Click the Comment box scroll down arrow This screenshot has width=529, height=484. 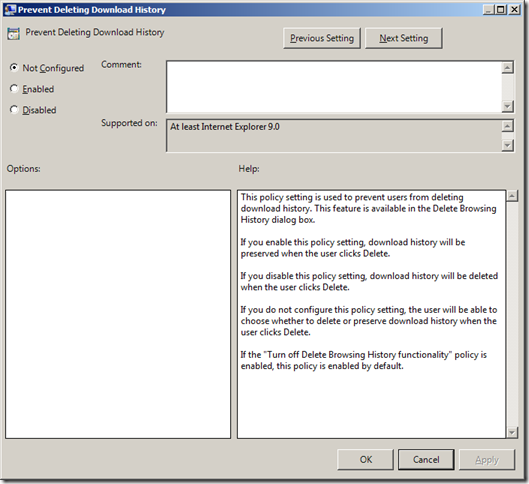[x=507, y=107]
